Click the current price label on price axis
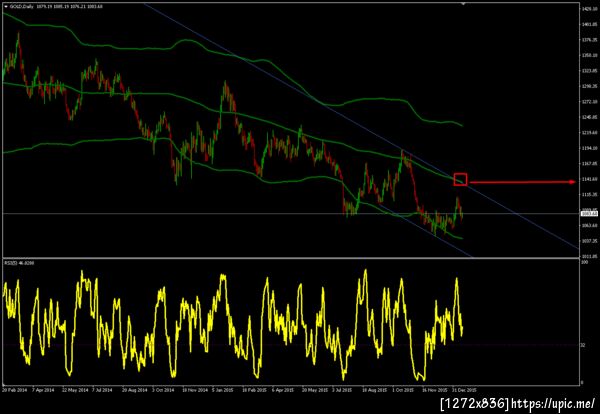Image resolution: width=600 pixels, height=414 pixels. (587, 214)
